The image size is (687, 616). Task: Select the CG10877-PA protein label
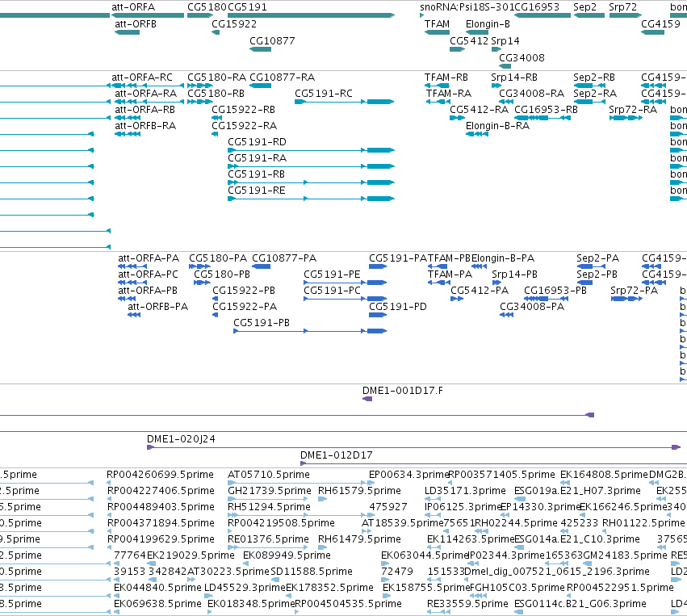tap(284, 258)
